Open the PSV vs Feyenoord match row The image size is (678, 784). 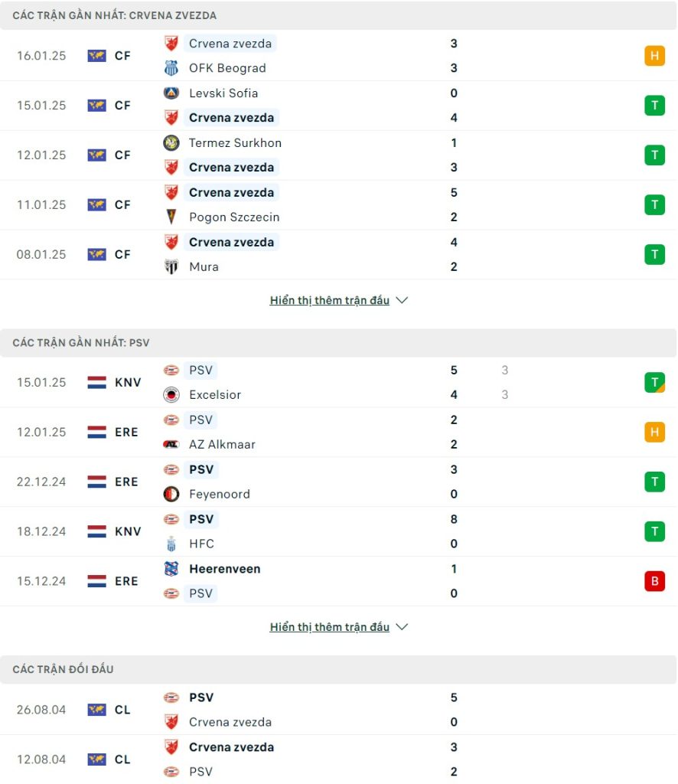[339, 482]
